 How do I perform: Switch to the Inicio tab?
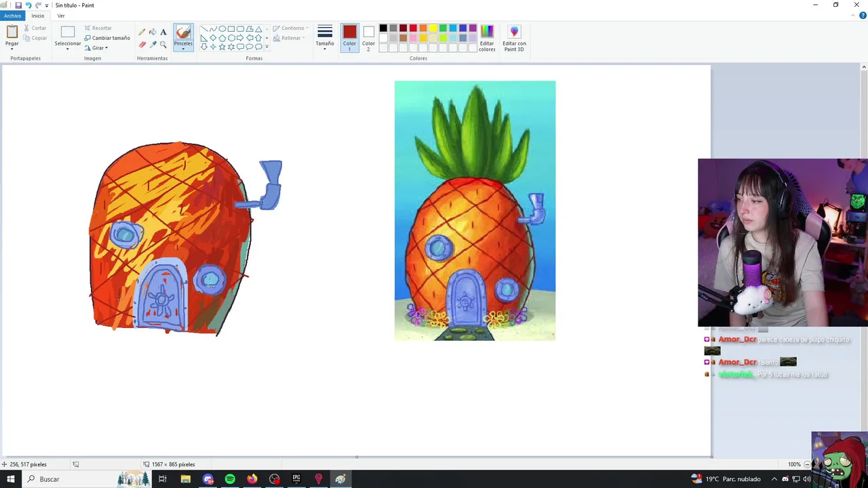[x=37, y=16]
